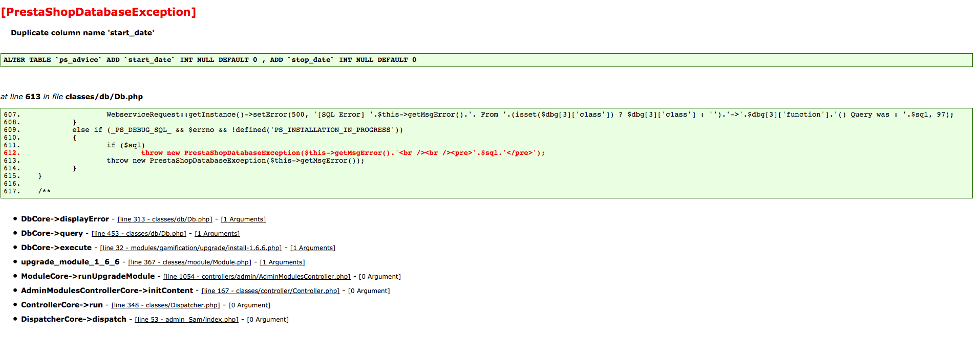980x358 pixels.
Task: Open line 453 classes/db/Db.php link
Action: (139, 234)
